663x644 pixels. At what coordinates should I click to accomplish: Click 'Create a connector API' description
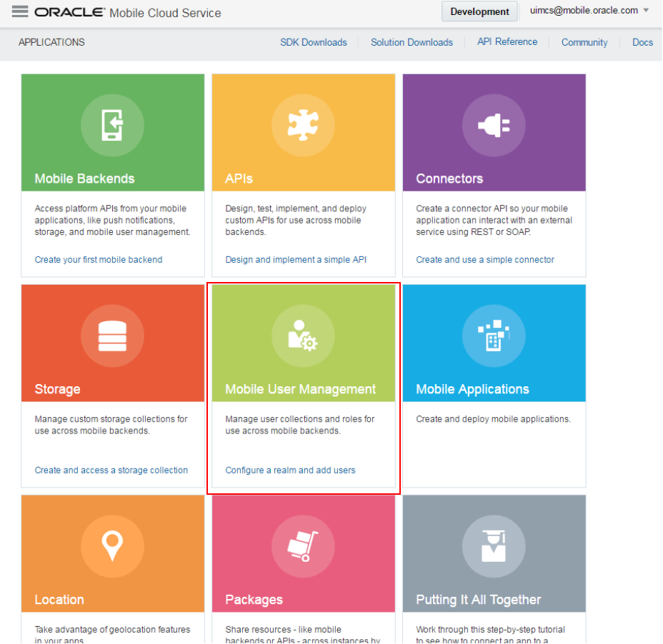(494, 220)
